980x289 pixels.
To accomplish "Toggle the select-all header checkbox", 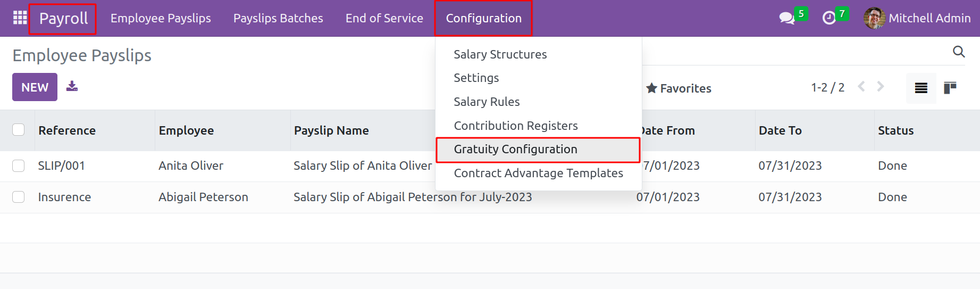I will pos(19,130).
